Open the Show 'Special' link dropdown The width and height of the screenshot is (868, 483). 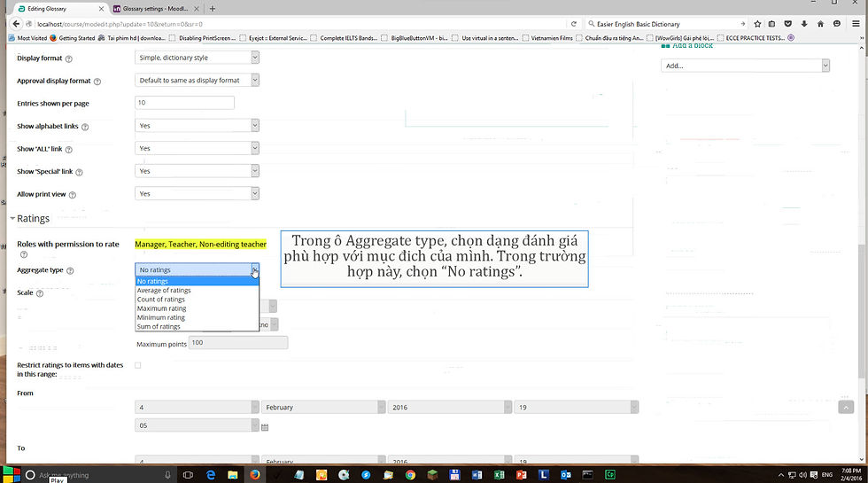197,171
